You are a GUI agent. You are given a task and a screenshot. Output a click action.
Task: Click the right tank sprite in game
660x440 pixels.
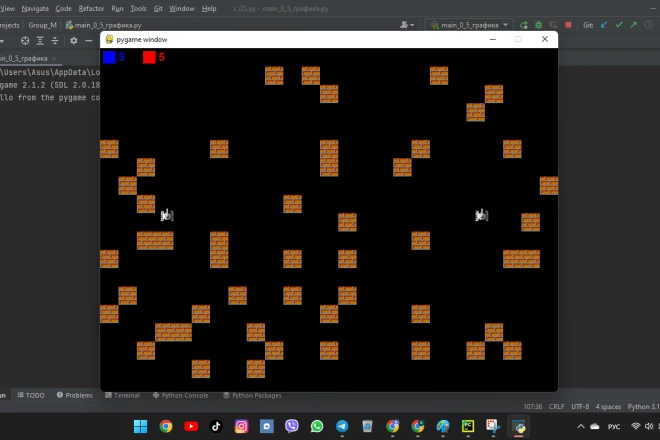482,215
